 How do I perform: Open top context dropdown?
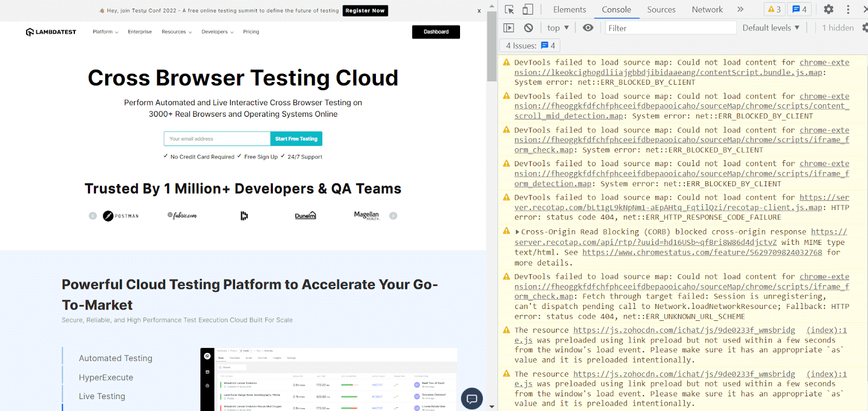pos(558,28)
